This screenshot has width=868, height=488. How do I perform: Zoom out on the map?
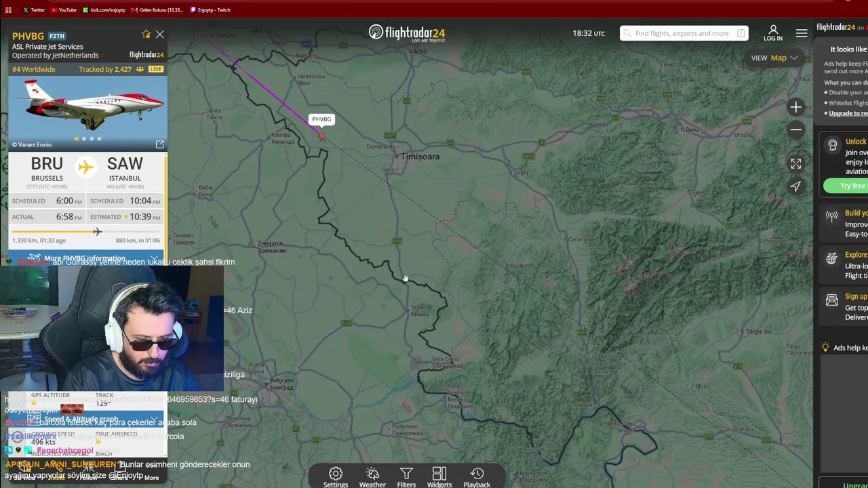795,129
